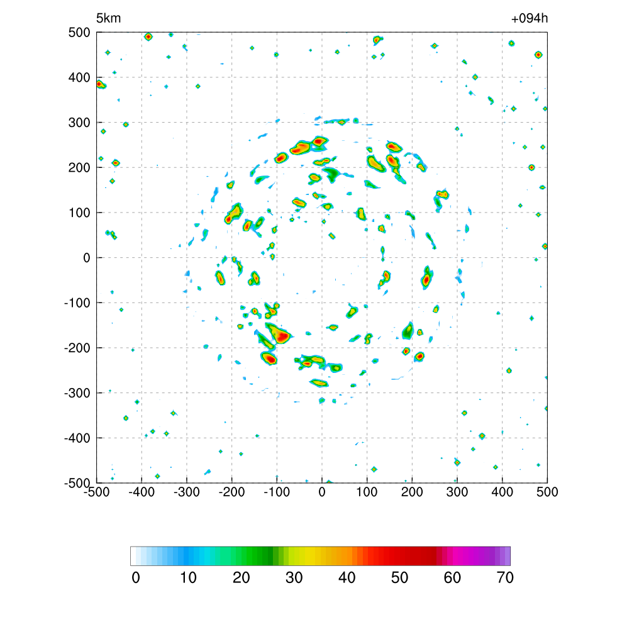
Task: Click the colorbar label '70'
Action: (x=505, y=578)
